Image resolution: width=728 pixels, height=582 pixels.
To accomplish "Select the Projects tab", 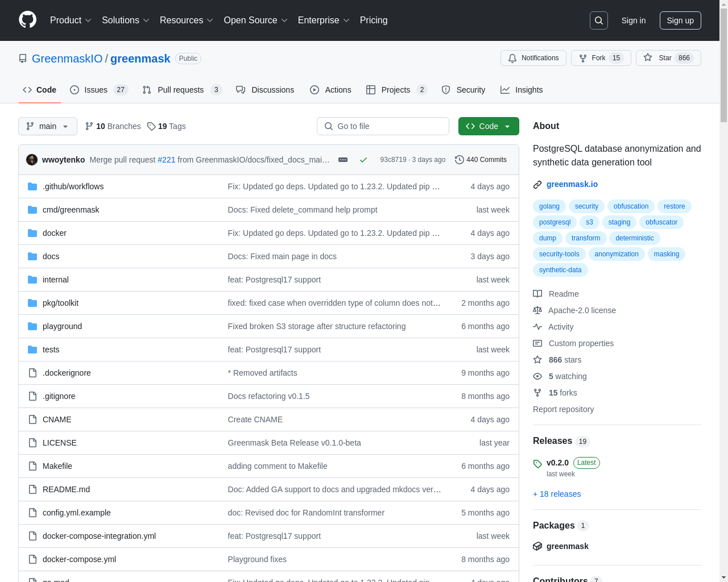I will (x=396, y=90).
